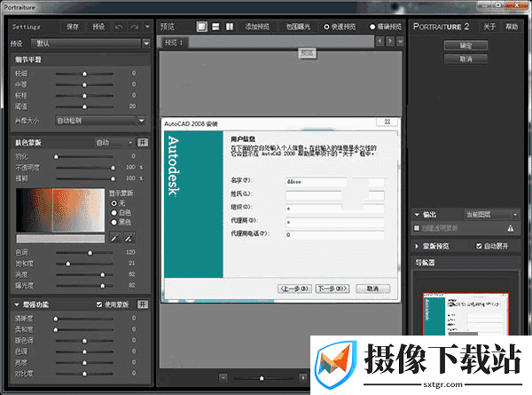532x395 pixels.
Task: Expand the 蒙版预览 section
Action: pyautogui.click(x=417, y=246)
